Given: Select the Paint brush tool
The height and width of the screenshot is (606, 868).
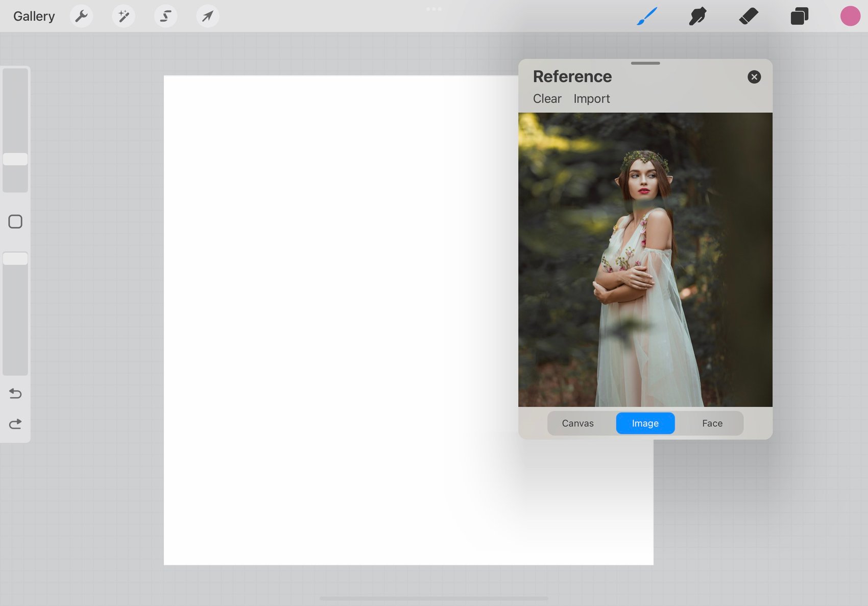Looking at the screenshot, I should pyautogui.click(x=647, y=16).
